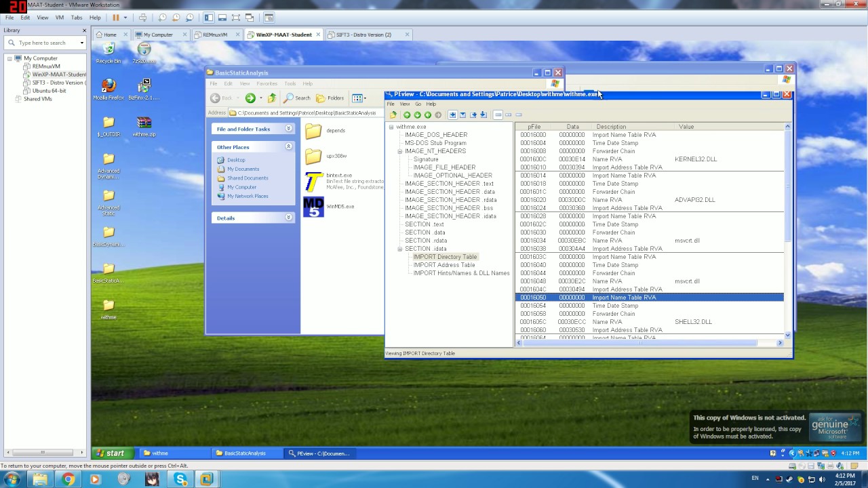The width and height of the screenshot is (868, 488).
Task: Open dropdown next to VMware pause button
Action: 125,18
